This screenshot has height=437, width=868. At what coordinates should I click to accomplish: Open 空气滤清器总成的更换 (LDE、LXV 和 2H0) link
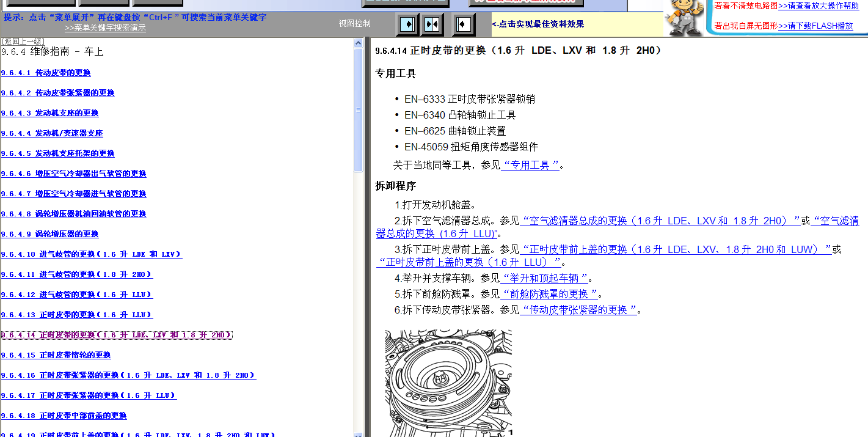[x=660, y=221]
